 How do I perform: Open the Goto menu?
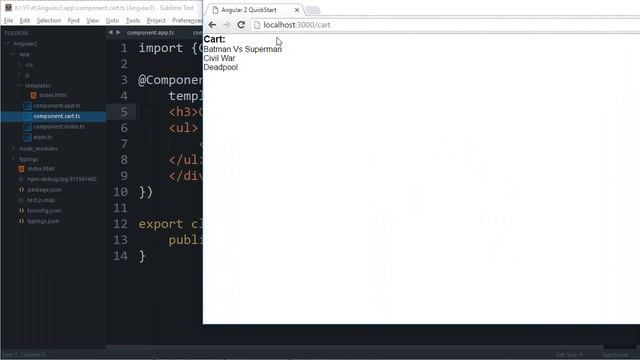pos(112,20)
